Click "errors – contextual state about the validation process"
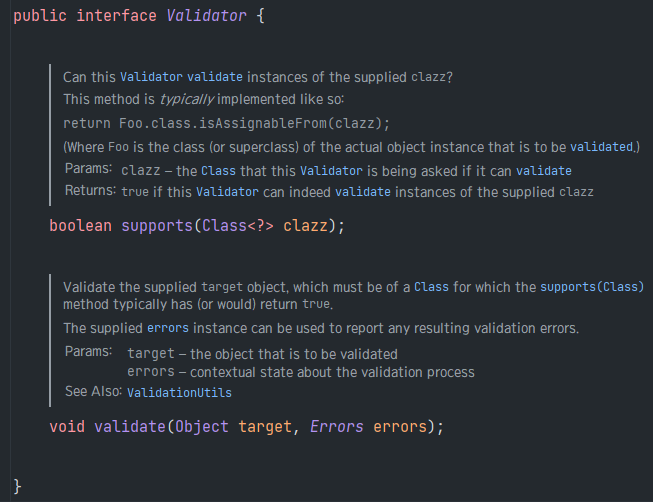 point(301,372)
